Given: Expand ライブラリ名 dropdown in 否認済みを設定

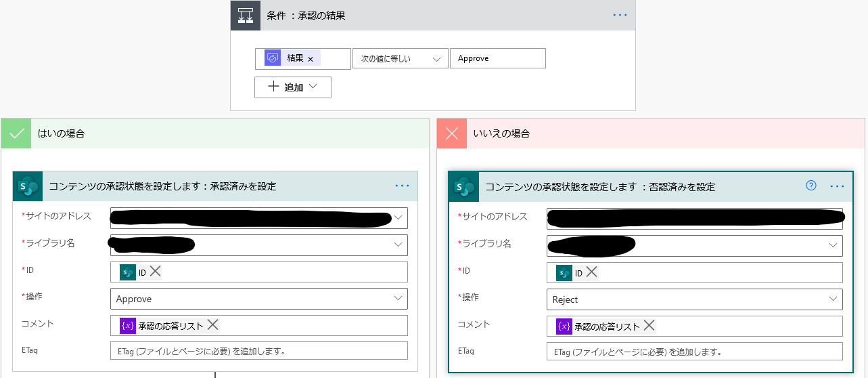Looking at the screenshot, I should pos(833,245).
